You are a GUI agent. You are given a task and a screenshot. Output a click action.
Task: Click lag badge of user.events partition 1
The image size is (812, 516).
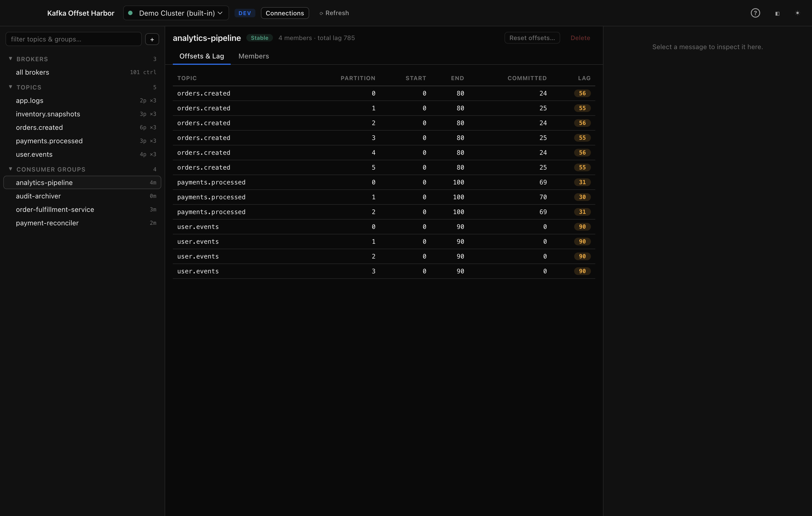click(582, 242)
